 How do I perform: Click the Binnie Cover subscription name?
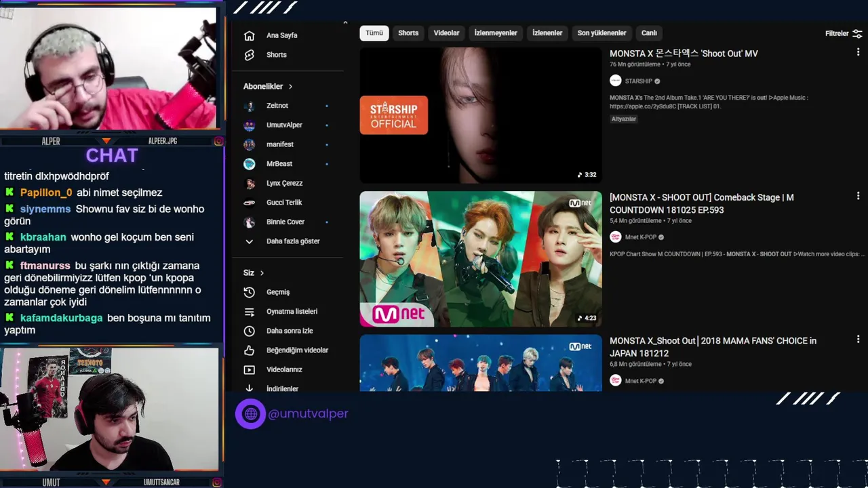285,222
